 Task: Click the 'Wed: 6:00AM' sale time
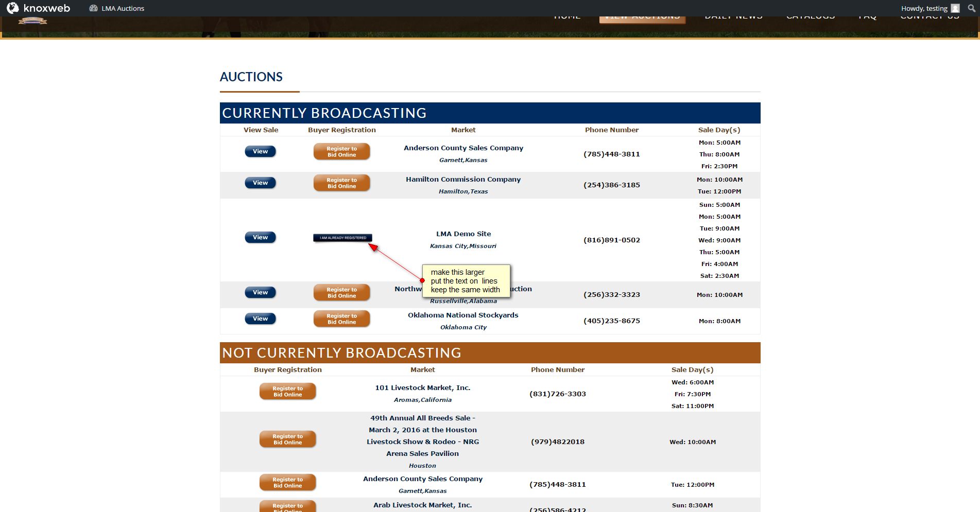click(x=693, y=382)
